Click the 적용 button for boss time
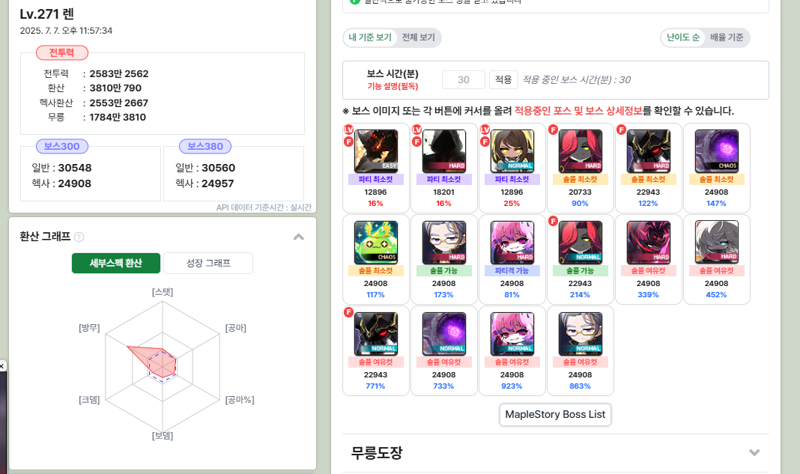Viewport: 800px width, 474px height. [504, 80]
